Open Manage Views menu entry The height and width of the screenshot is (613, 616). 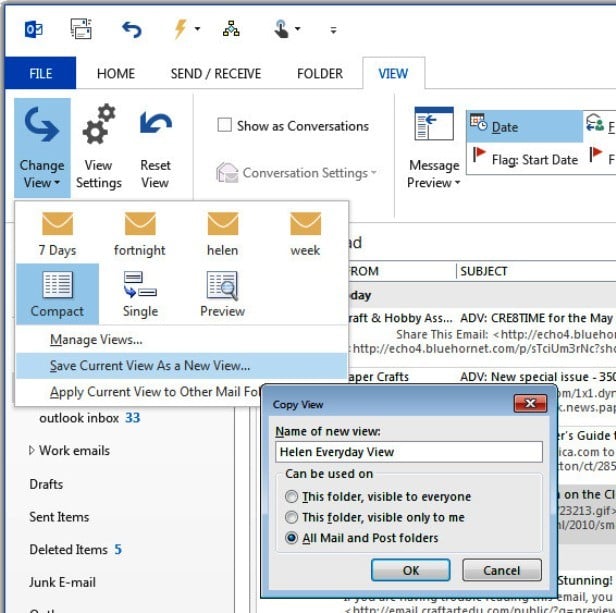(182, 339)
